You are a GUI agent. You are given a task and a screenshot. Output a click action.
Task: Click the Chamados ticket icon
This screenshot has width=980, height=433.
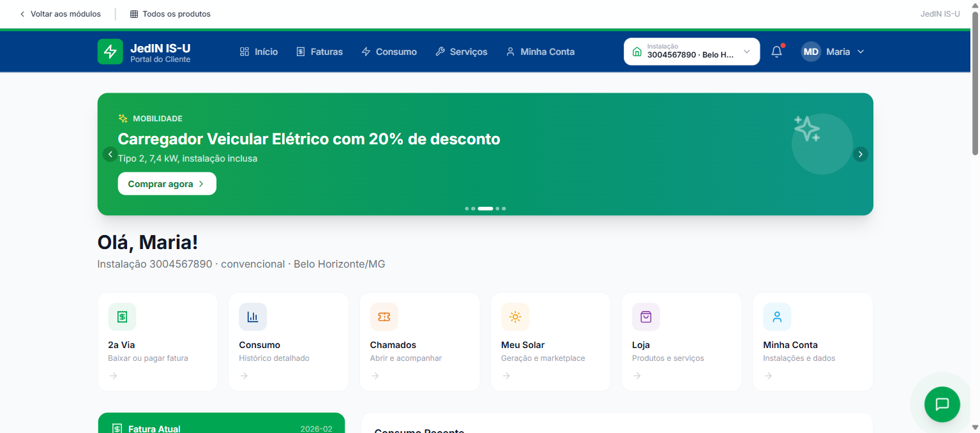click(x=384, y=317)
